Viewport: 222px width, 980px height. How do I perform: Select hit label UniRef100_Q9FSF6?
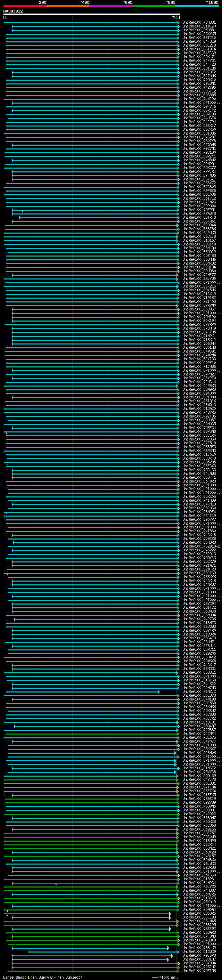(x=199, y=106)
